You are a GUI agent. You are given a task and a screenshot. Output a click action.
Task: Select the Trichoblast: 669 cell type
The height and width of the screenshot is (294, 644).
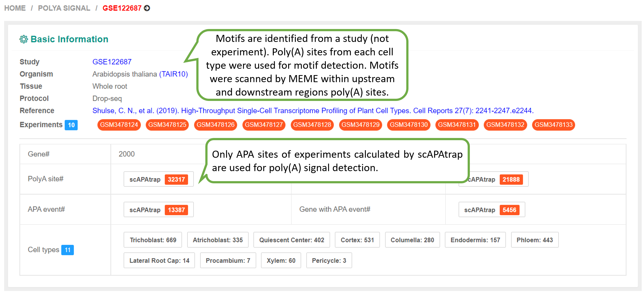(x=153, y=240)
